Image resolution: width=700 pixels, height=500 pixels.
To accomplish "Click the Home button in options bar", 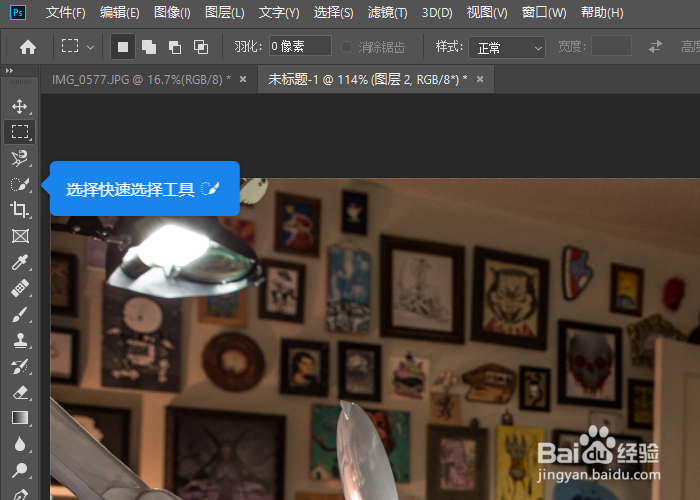I will pos(28,46).
